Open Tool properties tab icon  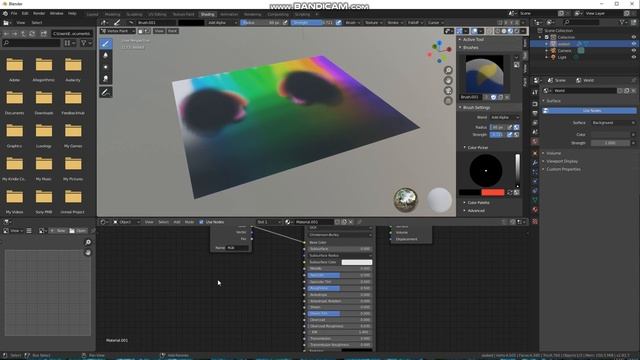pos(535,93)
